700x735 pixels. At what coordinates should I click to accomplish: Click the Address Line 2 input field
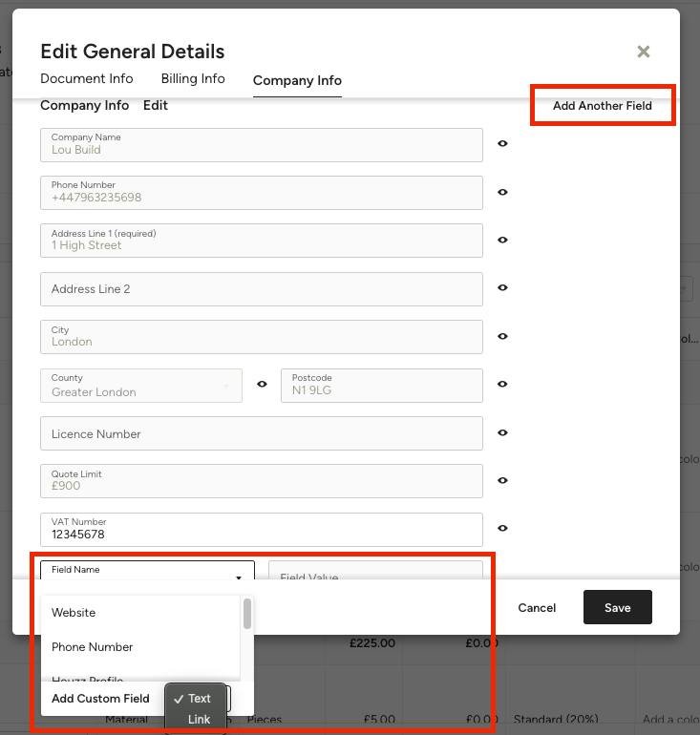click(x=261, y=289)
